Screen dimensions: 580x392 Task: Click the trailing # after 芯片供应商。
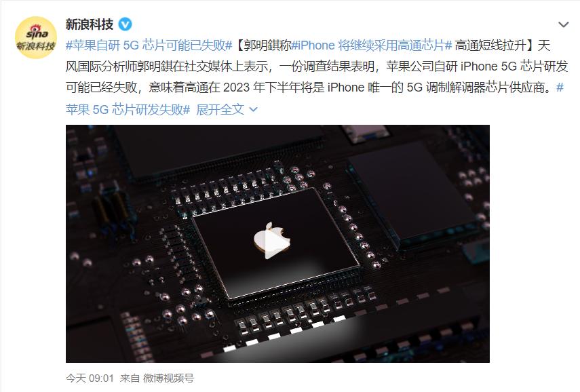560,87
